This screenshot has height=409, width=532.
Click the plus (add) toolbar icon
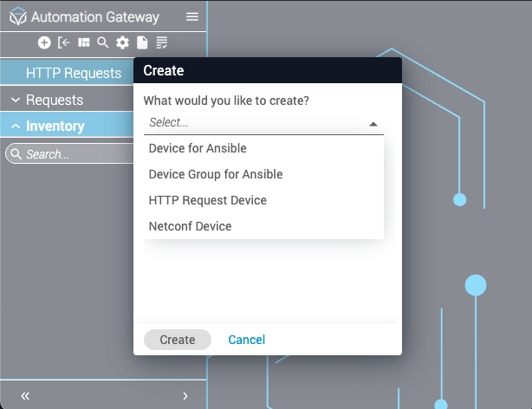pyautogui.click(x=44, y=42)
